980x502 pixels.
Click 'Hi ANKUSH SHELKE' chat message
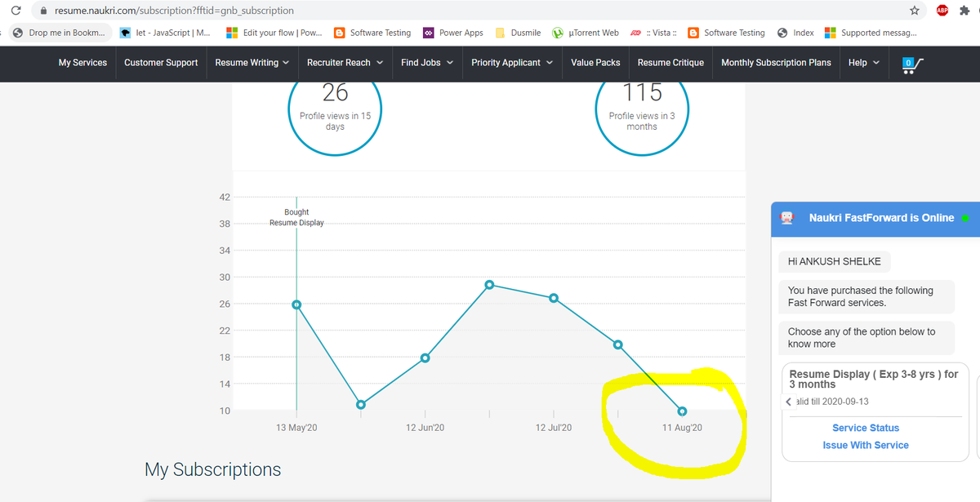[835, 262]
